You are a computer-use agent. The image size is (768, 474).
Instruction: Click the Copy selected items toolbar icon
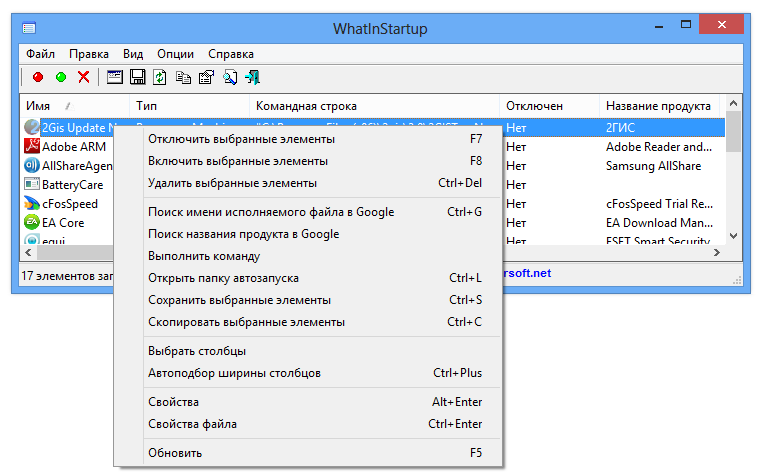pyautogui.click(x=183, y=77)
